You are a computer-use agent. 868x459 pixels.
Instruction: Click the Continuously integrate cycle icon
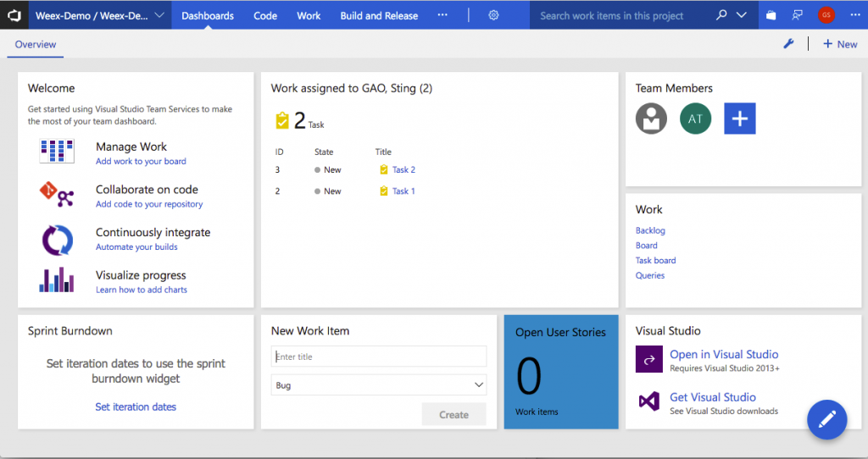[57, 240]
